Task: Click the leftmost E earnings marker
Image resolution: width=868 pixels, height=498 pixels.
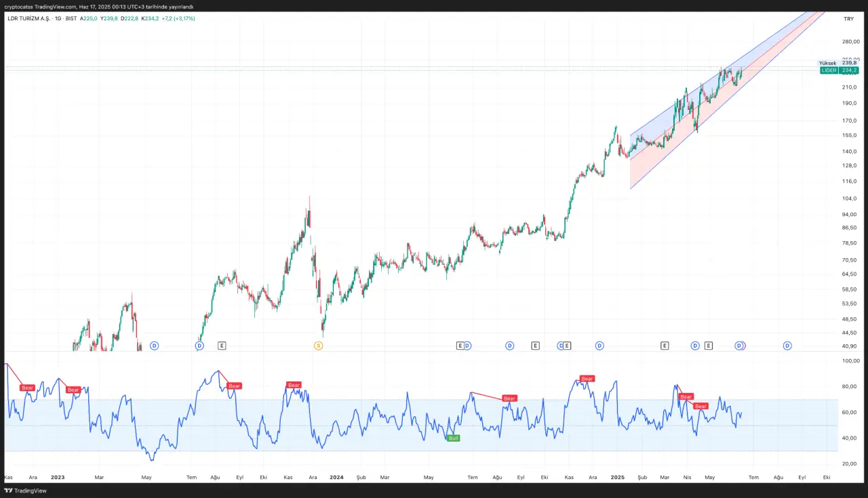Action: click(x=222, y=346)
